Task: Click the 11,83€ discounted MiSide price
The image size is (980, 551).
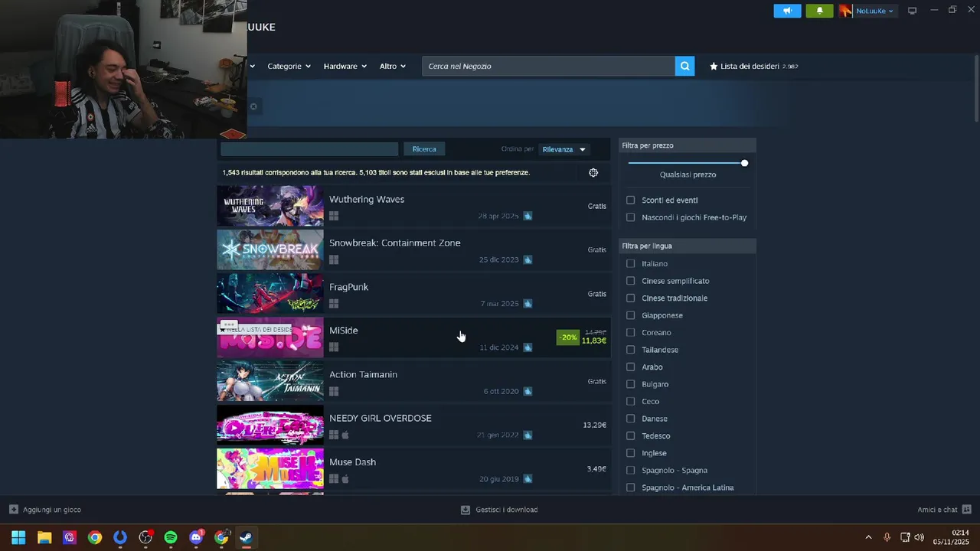Action: [594, 341]
